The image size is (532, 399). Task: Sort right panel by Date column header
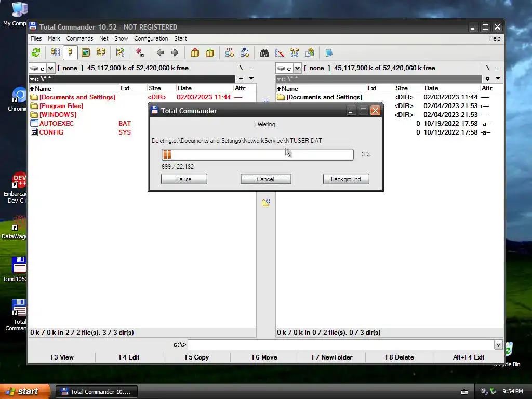click(451, 88)
